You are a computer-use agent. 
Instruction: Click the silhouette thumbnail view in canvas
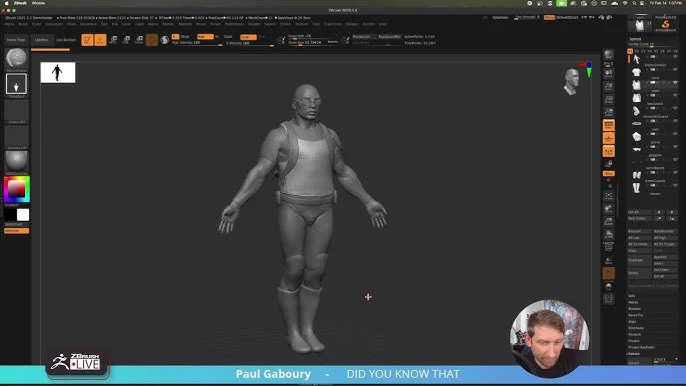pos(58,72)
